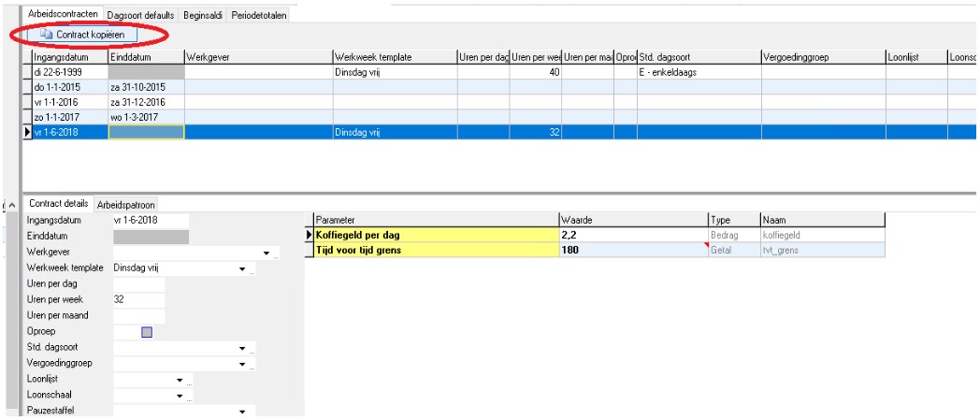Open the Pauzestaffel dropdown
This screenshot has width=980, height=420.
pos(242,412)
